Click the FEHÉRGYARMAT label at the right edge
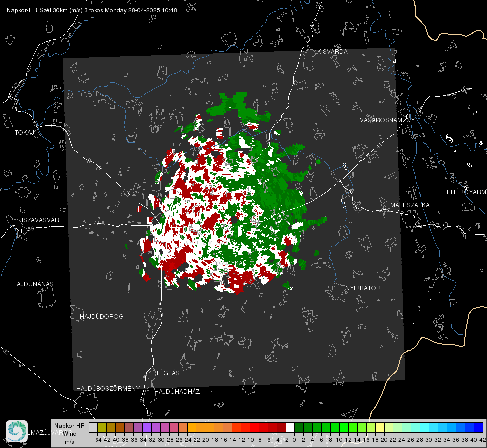Image resolution: width=487 pixels, height=448 pixels. [465, 192]
